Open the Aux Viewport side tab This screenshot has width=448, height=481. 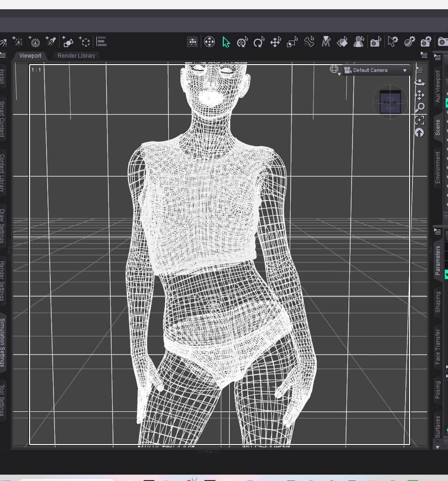click(x=437, y=87)
